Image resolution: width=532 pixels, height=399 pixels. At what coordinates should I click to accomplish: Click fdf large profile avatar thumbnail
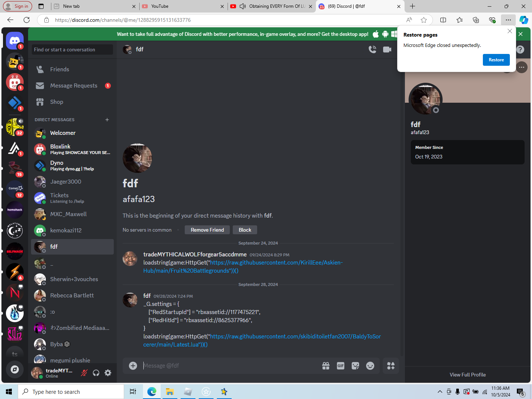click(x=137, y=158)
